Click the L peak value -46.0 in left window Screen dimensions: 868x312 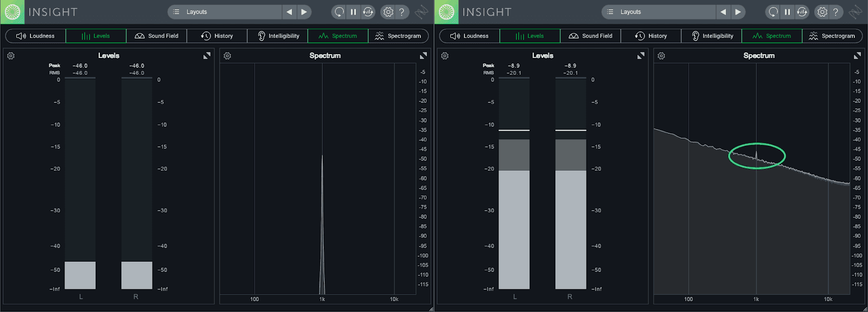point(80,66)
